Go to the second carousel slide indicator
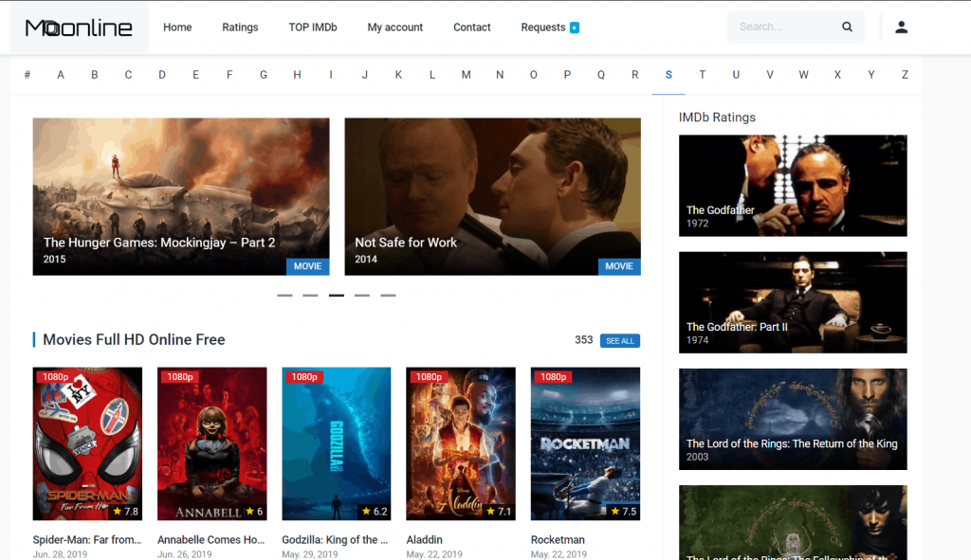The width and height of the screenshot is (971, 560). pyautogui.click(x=310, y=295)
